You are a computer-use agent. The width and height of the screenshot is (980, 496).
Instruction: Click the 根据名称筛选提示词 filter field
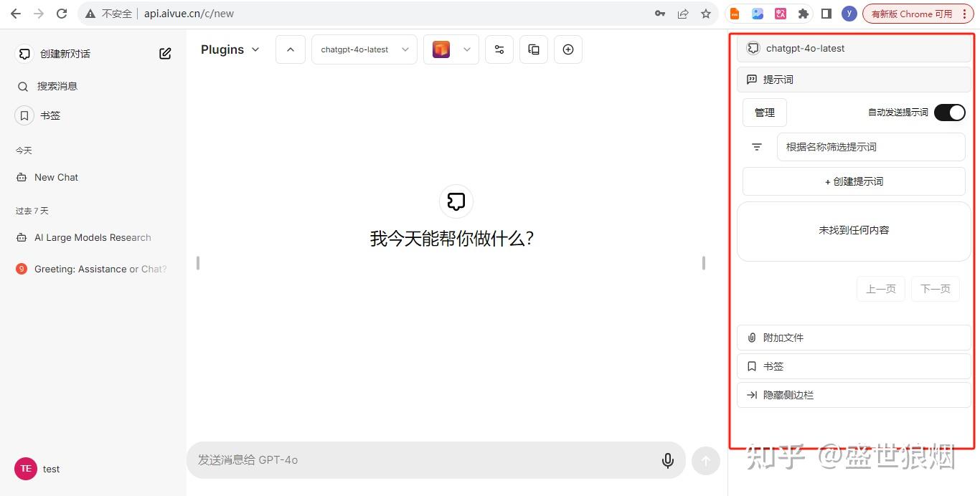[x=871, y=147]
